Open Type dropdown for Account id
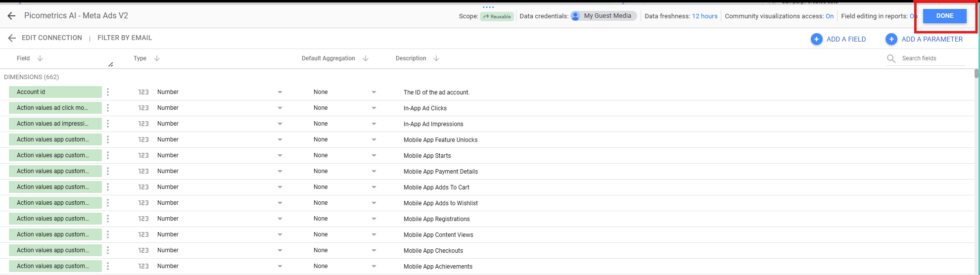980x275 pixels. [x=280, y=92]
